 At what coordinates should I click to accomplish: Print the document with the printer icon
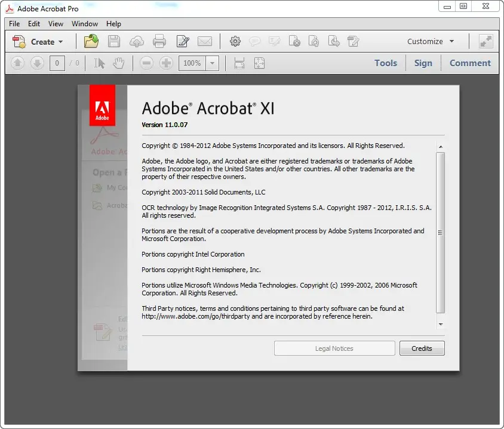(159, 41)
